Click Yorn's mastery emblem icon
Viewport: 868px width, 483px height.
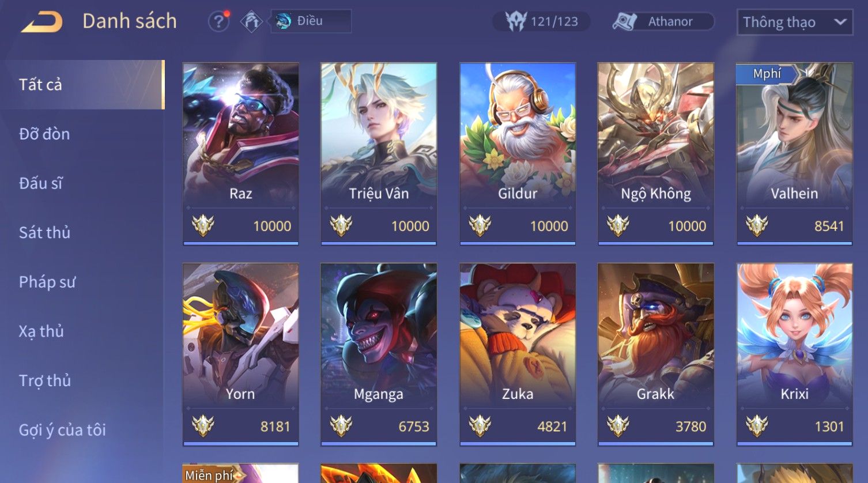pos(203,426)
